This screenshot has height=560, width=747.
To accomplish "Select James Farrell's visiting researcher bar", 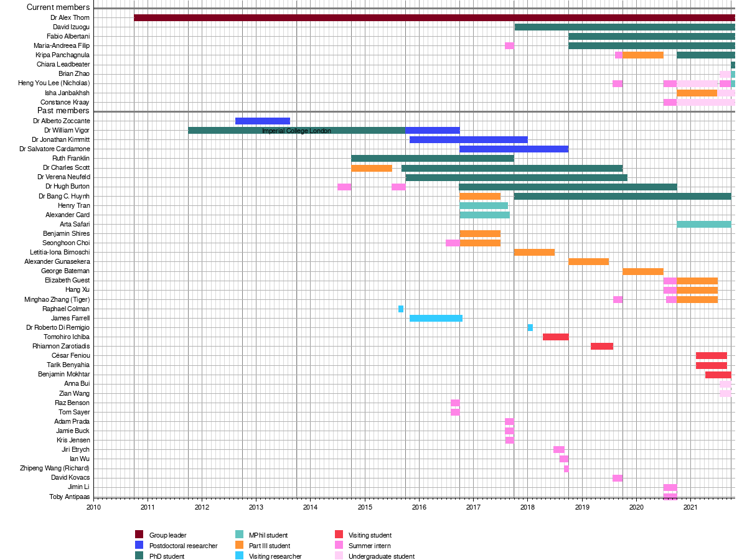I will point(436,318).
